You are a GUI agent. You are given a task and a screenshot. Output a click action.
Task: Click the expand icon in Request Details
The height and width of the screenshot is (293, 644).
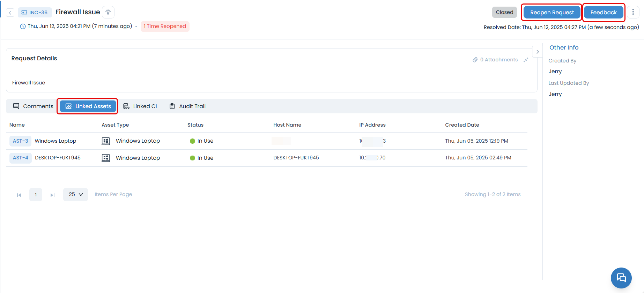526,60
